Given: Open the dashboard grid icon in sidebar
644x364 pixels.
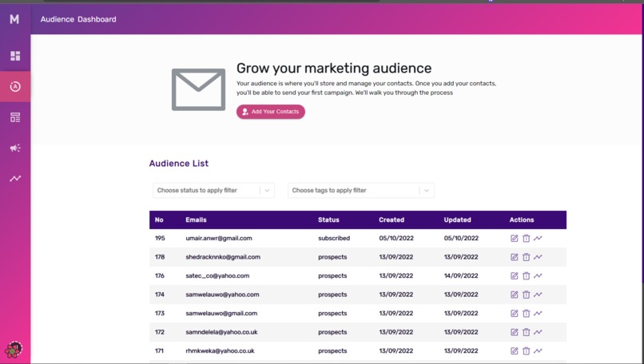Looking at the screenshot, I should (x=15, y=56).
